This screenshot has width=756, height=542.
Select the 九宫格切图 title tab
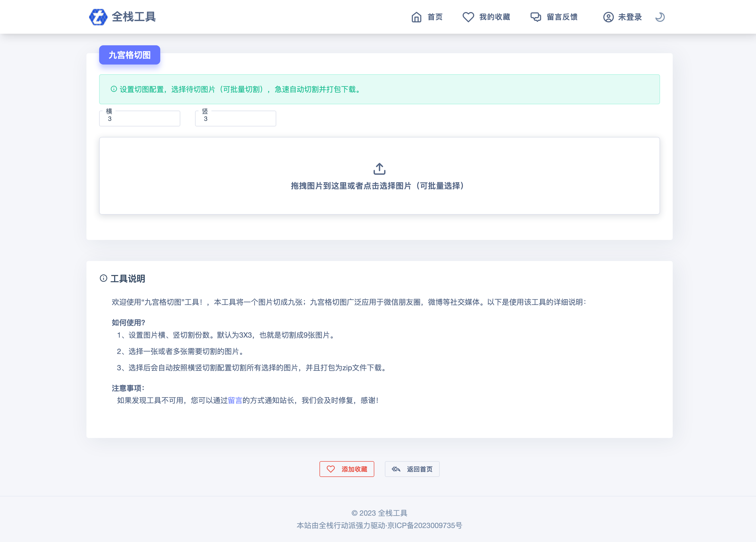(130, 55)
